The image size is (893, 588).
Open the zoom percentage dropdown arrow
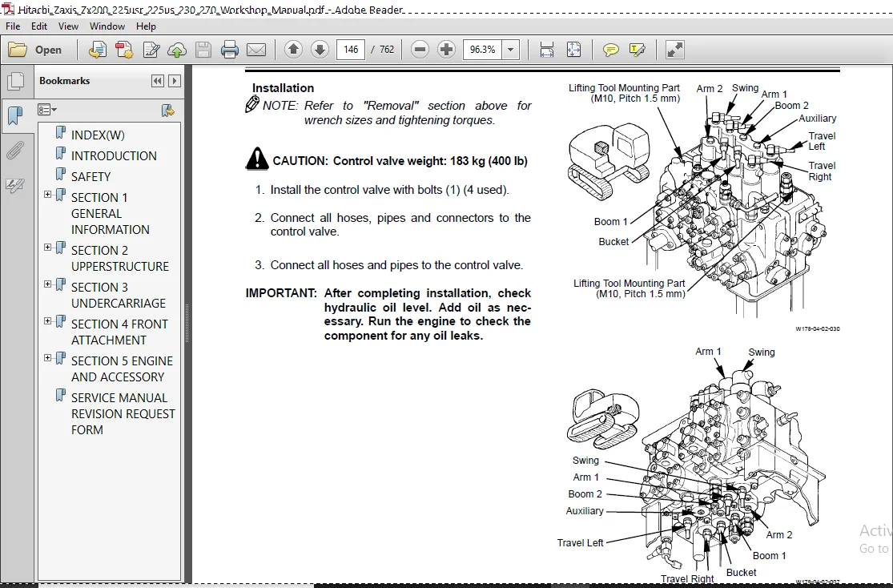pos(510,50)
